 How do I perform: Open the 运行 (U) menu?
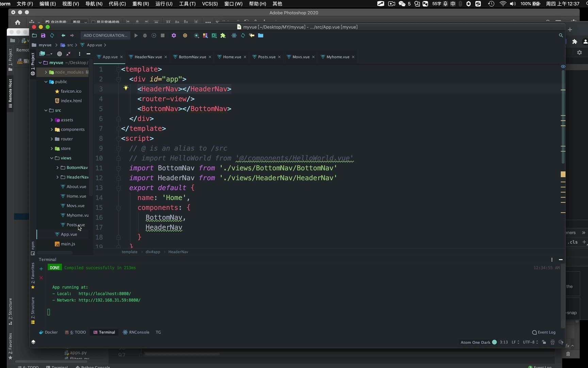click(x=164, y=4)
